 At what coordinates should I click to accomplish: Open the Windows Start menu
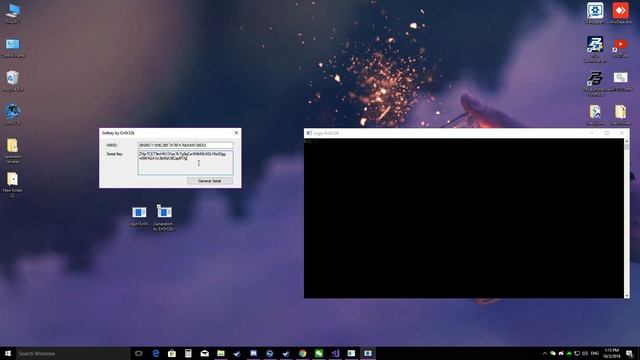click(x=8, y=353)
